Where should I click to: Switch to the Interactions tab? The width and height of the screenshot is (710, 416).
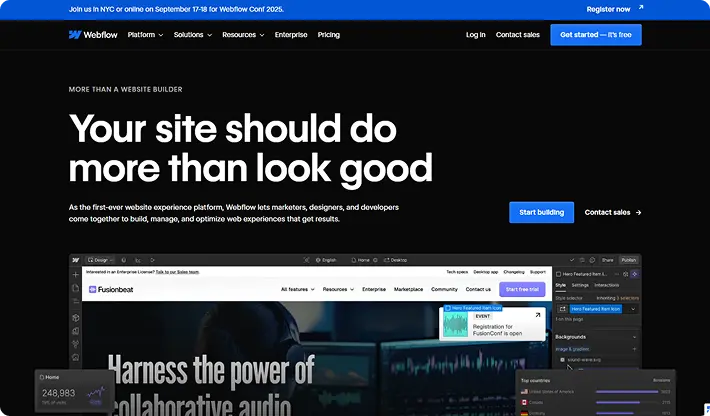coord(607,285)
